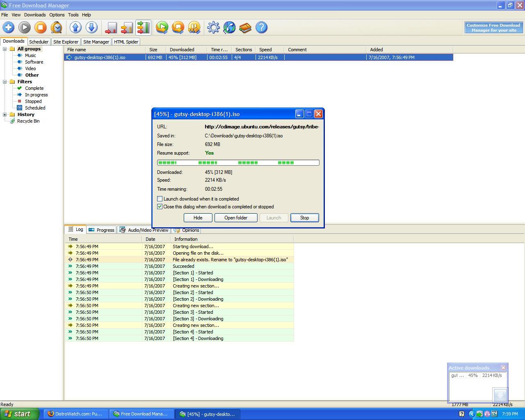Click the green arrow tray icon
The height and width of the screenshot is (420, 525).
click(479, 414)
